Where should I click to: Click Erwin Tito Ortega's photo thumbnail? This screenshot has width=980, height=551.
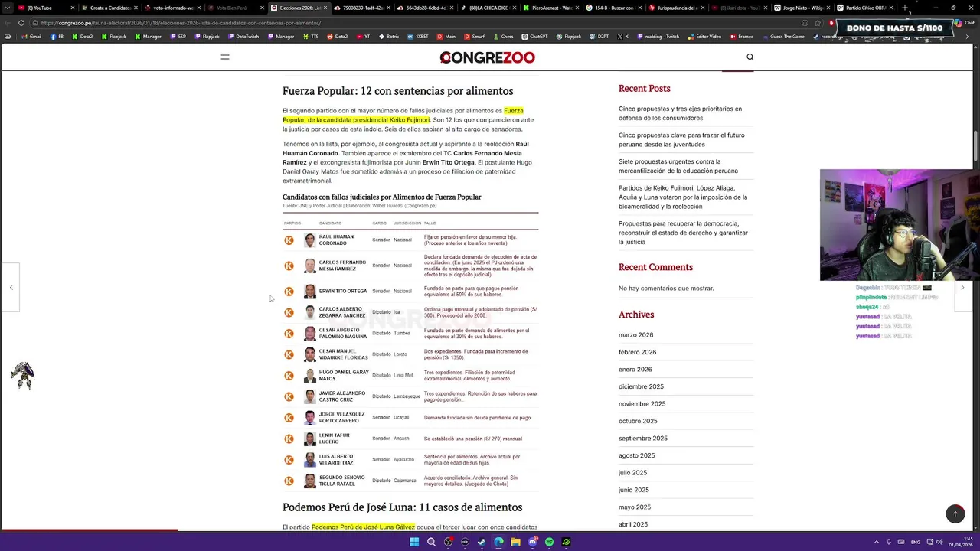point(309,292)
